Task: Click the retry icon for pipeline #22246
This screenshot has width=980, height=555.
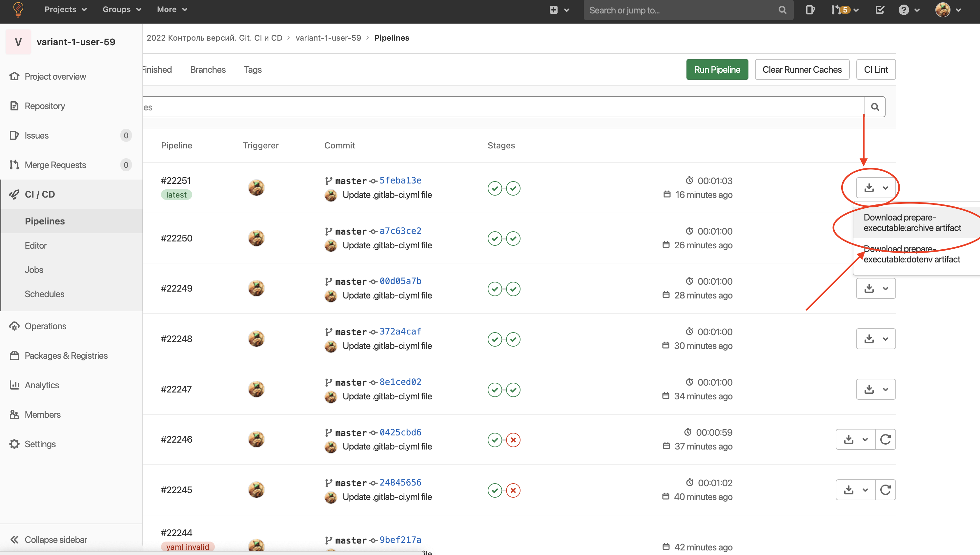Action: (x=885, y=439)
